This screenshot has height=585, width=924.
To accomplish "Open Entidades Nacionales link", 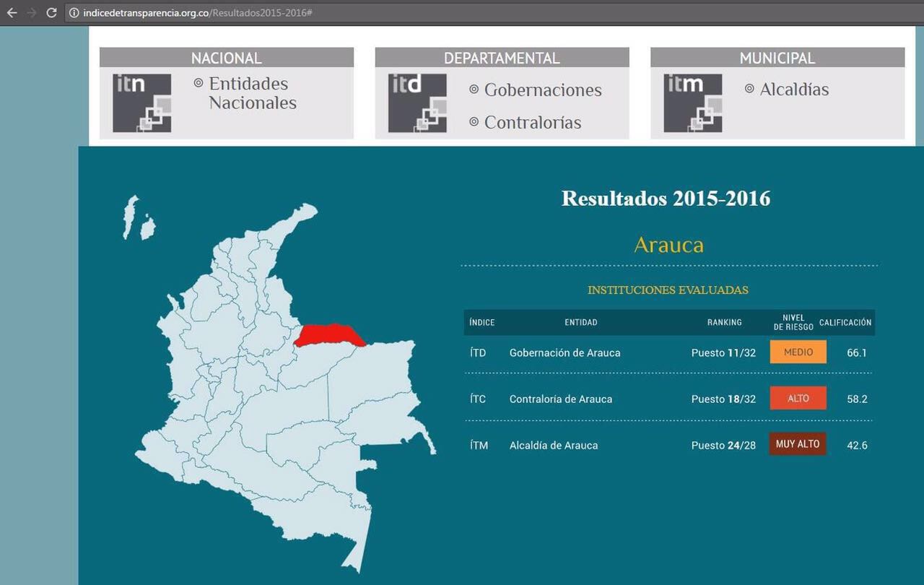I will (253, 93).
